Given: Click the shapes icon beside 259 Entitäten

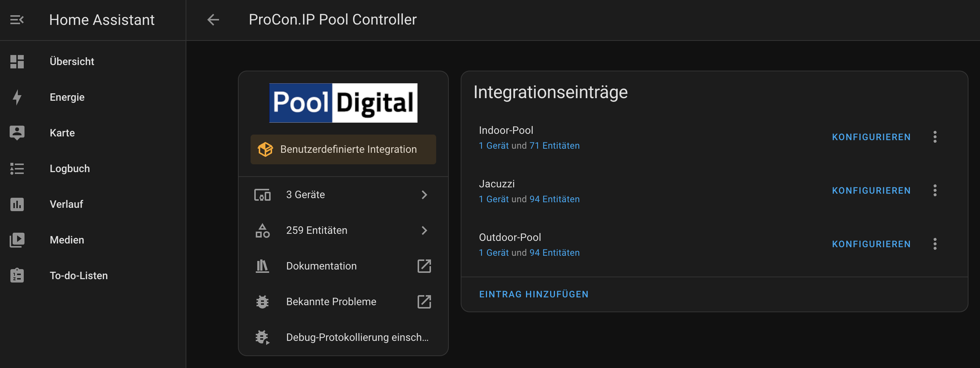Looking at the screenshot, I should point(262,230).
